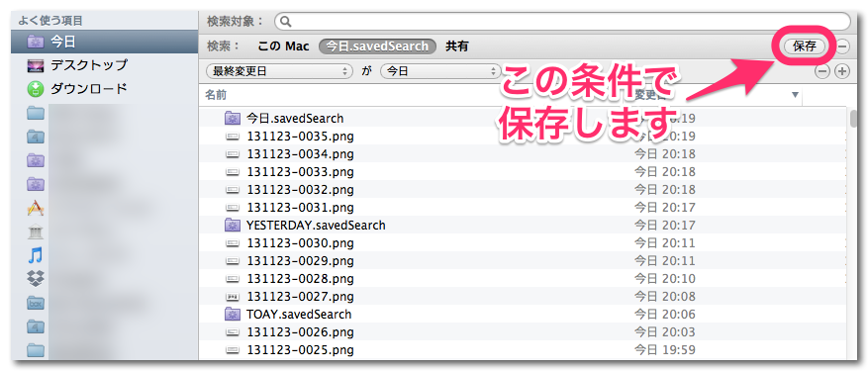Select the file 131123-0030.png
This screenshot has width=868, height=371.
(x=300, y=243)
